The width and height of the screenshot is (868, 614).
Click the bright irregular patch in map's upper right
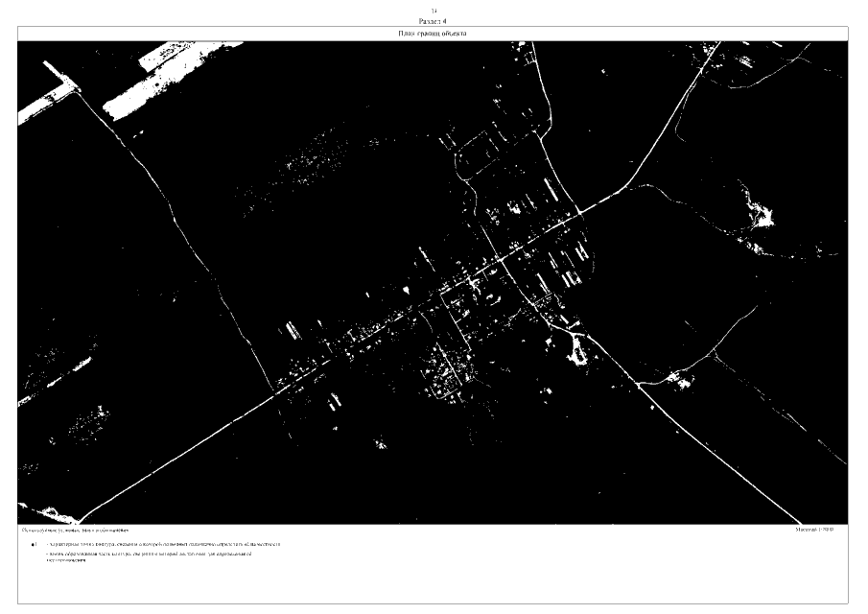click(762, 213)
